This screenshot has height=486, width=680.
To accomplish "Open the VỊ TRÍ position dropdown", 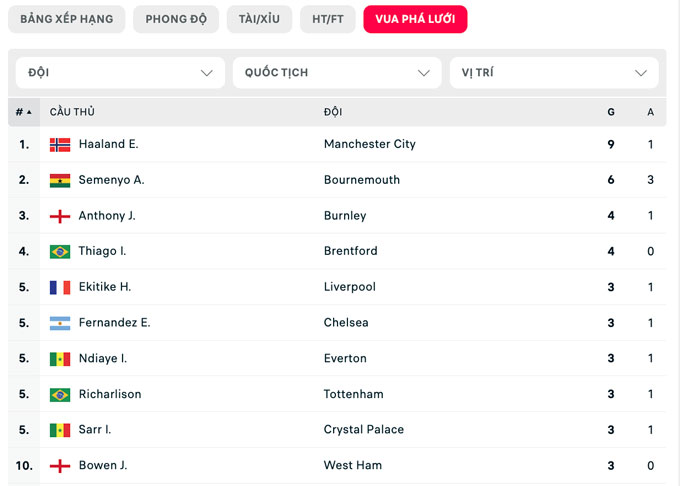I will coord(554,73).
